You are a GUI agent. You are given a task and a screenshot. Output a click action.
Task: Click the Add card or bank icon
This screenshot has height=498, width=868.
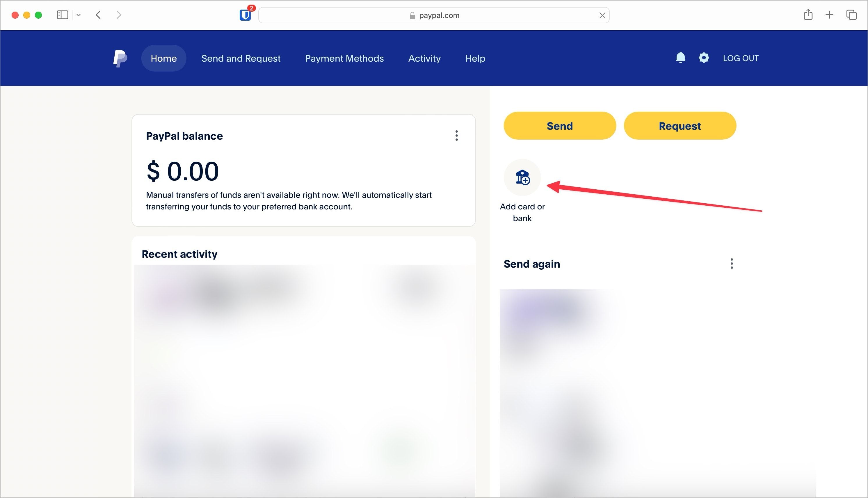(522, 178)
